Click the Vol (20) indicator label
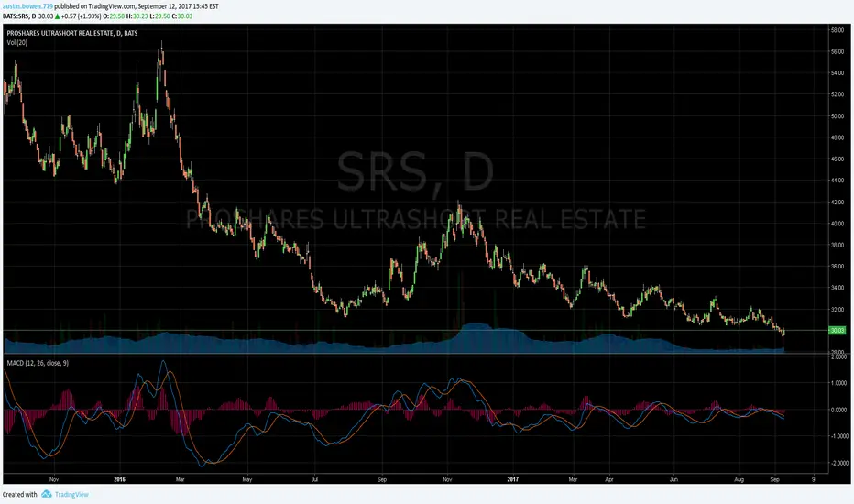Image resolution: width=854 pixels, height=504 pixels. (16, 42)
